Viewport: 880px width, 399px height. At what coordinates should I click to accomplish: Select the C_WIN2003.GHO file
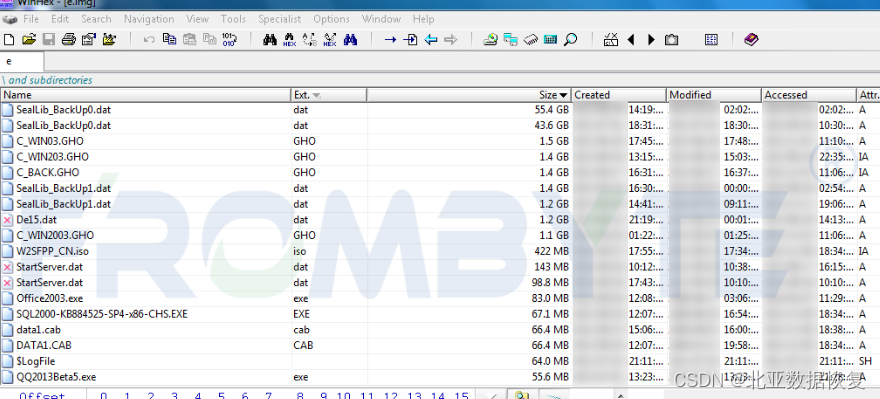point(55,235)
